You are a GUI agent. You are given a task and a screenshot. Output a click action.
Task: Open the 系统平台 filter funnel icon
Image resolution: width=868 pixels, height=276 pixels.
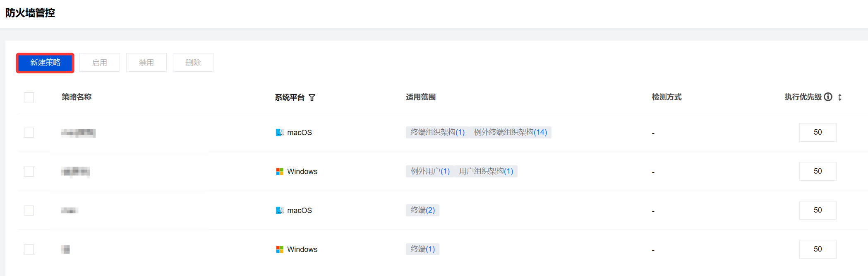[x=312, y=97]
